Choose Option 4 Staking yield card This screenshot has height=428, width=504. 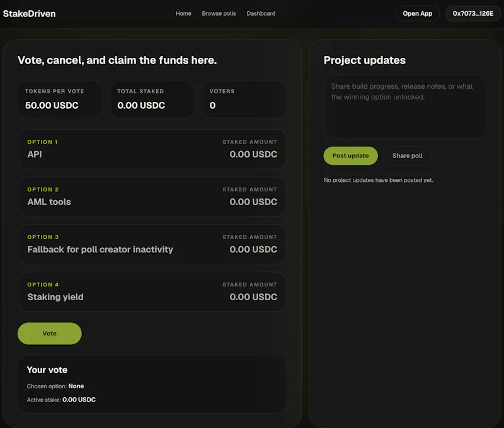pos(152,291)
